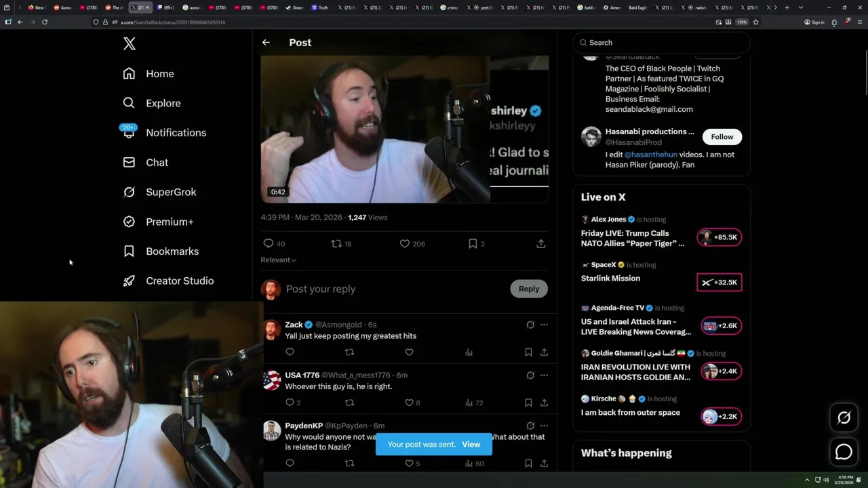
Task: Play the video in the post
Action: 404,129
